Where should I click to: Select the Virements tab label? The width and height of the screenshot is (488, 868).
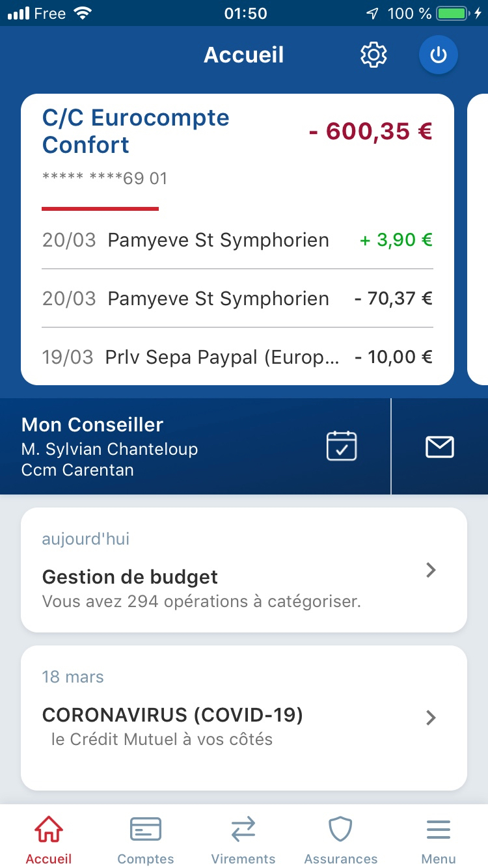[243, 859]
